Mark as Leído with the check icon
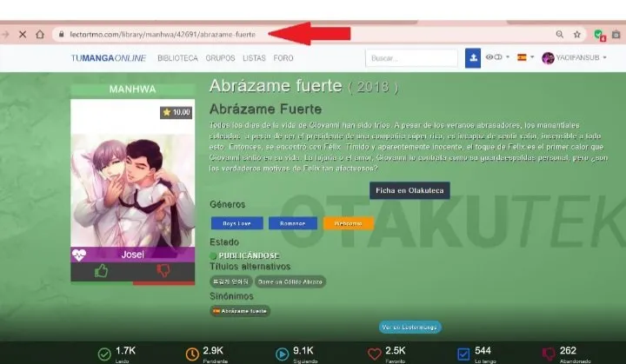 tap(104, 354)
